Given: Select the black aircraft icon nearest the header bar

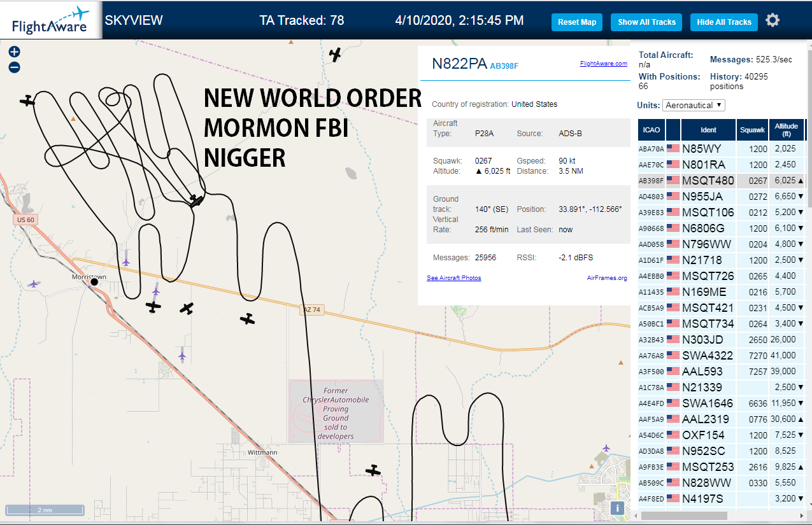Looking at the screenshot, I should point(336,55).
